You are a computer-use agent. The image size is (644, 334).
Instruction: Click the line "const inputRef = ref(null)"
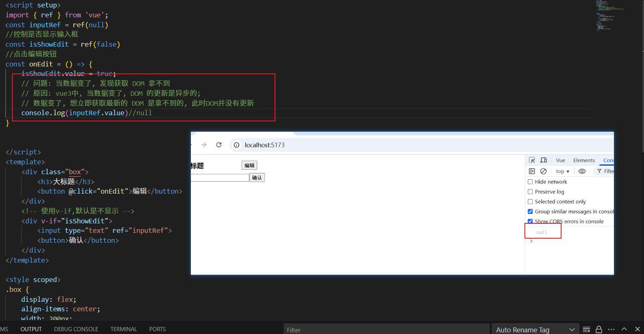pos(57,25)
